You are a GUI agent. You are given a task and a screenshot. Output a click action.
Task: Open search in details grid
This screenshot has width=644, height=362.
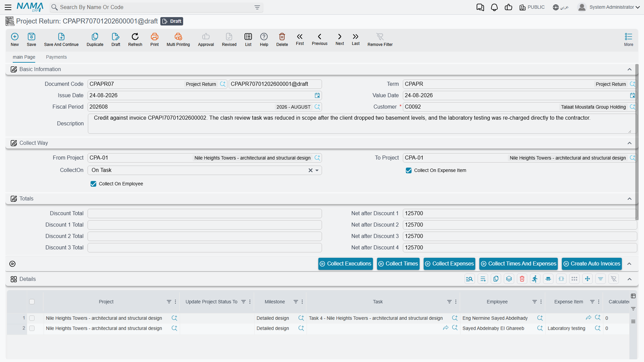[x=470, y=279]
